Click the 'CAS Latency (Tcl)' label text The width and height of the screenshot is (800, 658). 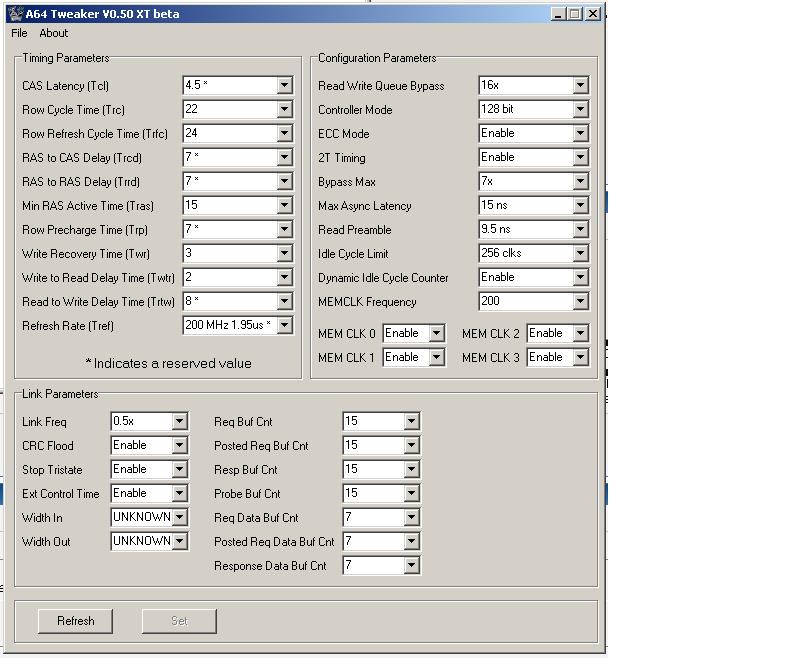pos(65,86)
